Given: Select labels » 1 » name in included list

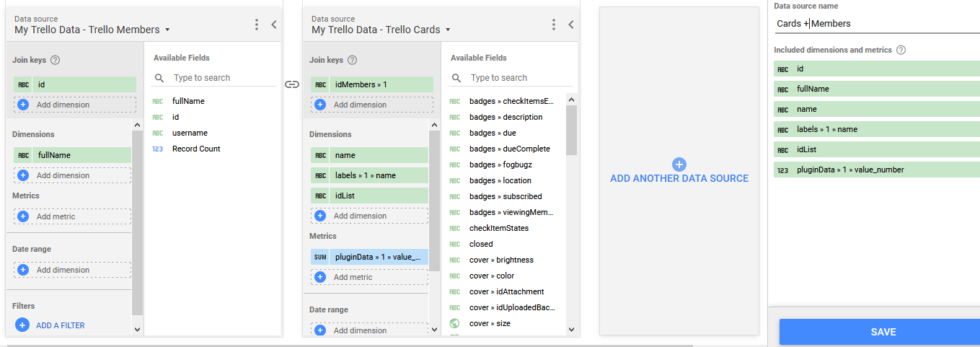Looking at the screenshot, I should tap(877, 129).
